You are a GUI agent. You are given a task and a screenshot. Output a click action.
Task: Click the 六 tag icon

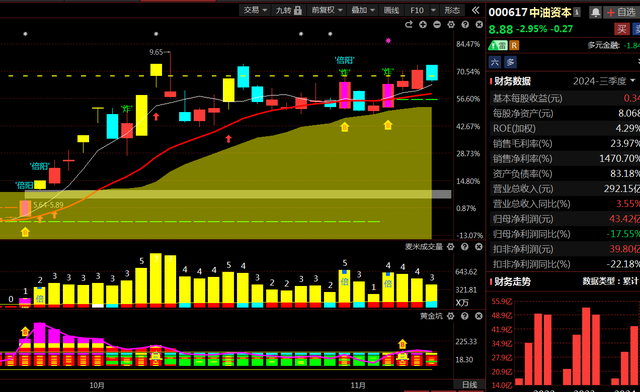[x=495, y=62]
